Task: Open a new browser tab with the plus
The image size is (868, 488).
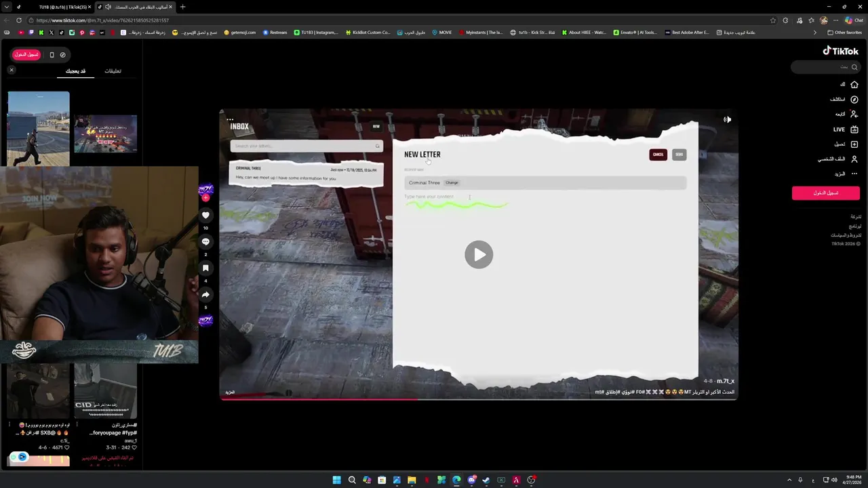Action: 182,7
